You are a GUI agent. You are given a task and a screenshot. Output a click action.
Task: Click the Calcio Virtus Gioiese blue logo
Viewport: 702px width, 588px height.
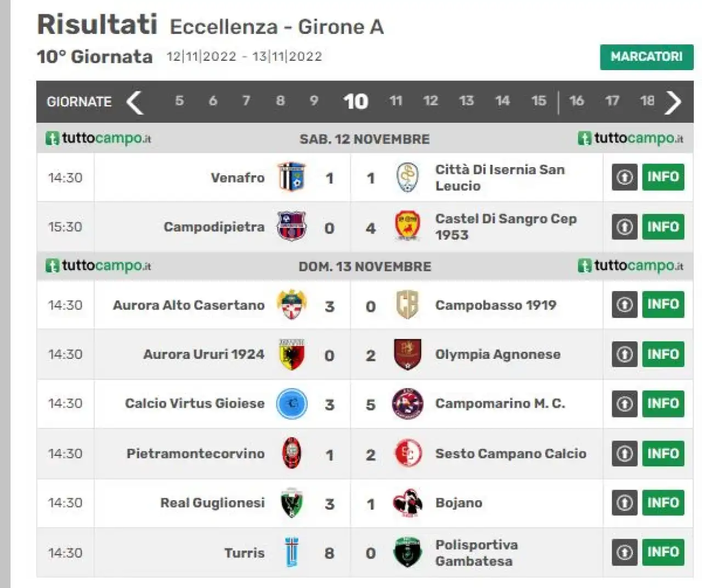tap(291, 404)
